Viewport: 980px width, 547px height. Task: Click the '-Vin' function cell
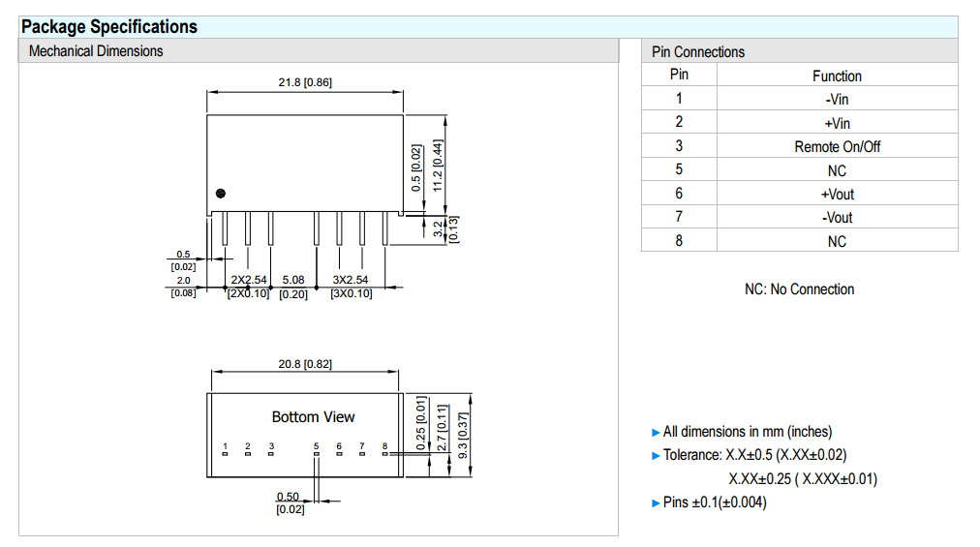(837, 99)
